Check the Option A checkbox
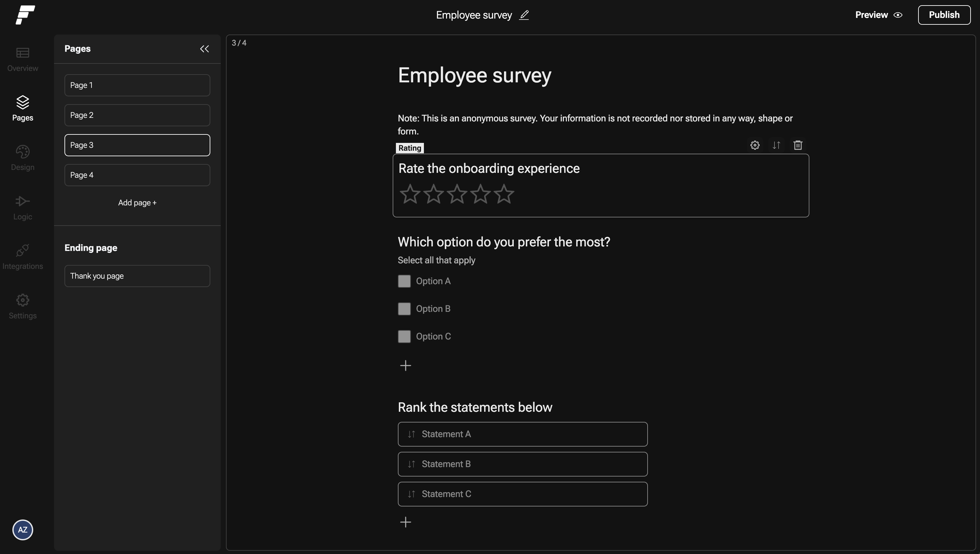Viewport: 980px width, 554px height. coord(404,281)
